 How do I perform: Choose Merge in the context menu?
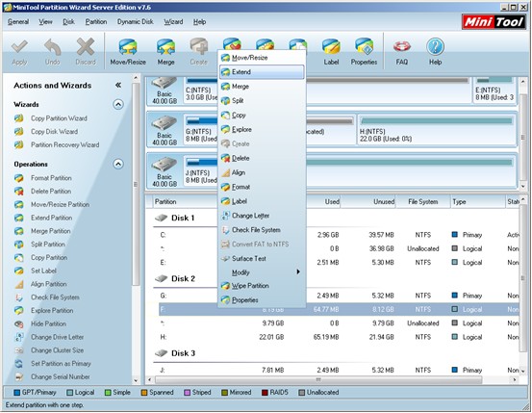click(x=262, y=87)
